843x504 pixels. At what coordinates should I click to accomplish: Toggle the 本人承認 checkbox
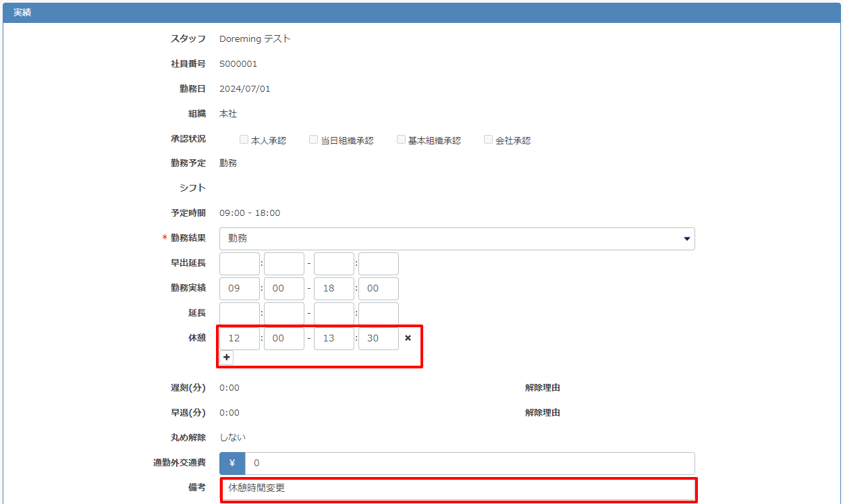[x=244, y=140]
